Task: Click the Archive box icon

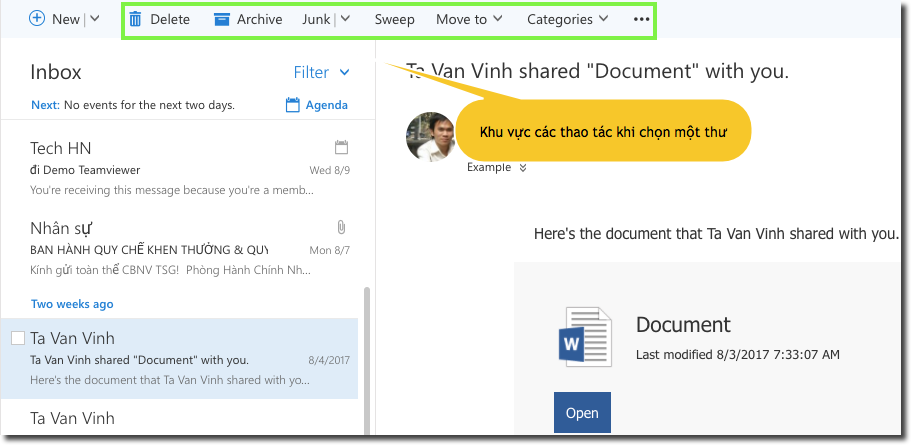Action: [x=222, y=19]
